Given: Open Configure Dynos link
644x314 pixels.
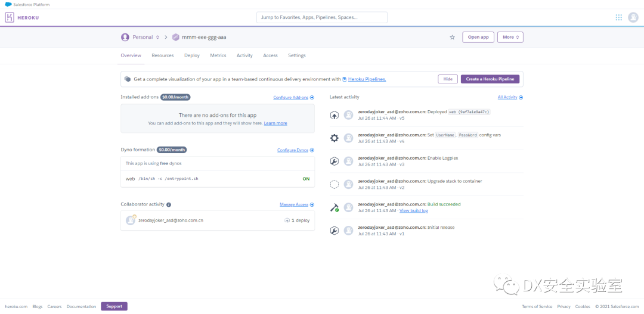Looking at the screenshot, I should pyautogui.click(x=292, y=150).
